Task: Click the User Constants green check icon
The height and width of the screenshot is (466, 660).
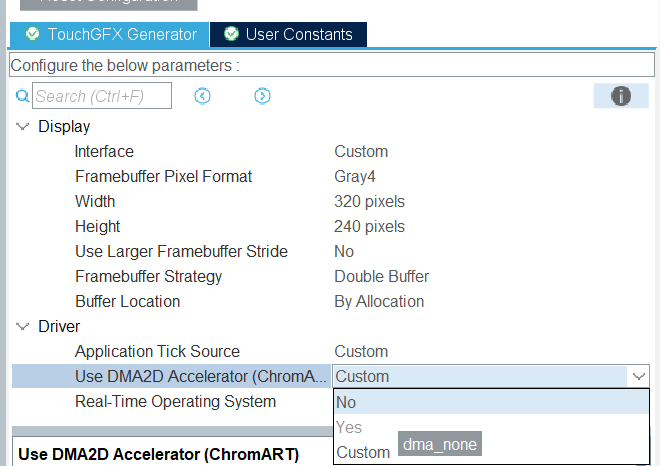Action: point(231,34)
